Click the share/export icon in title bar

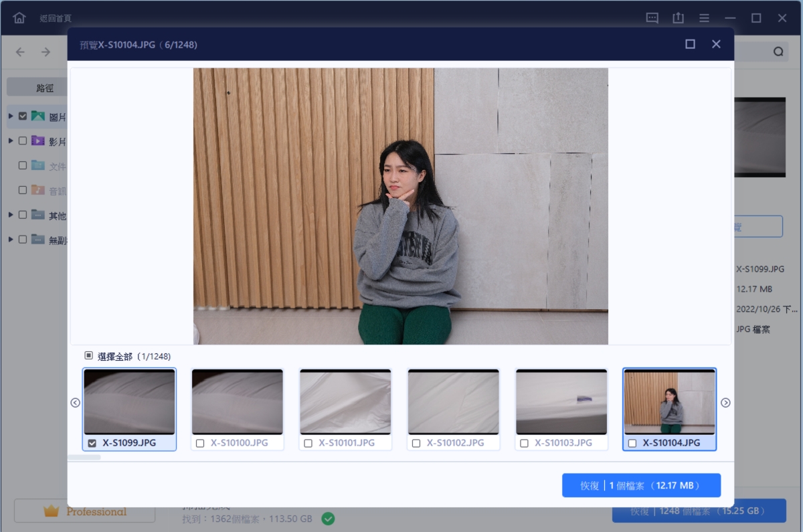coord(678,18)
